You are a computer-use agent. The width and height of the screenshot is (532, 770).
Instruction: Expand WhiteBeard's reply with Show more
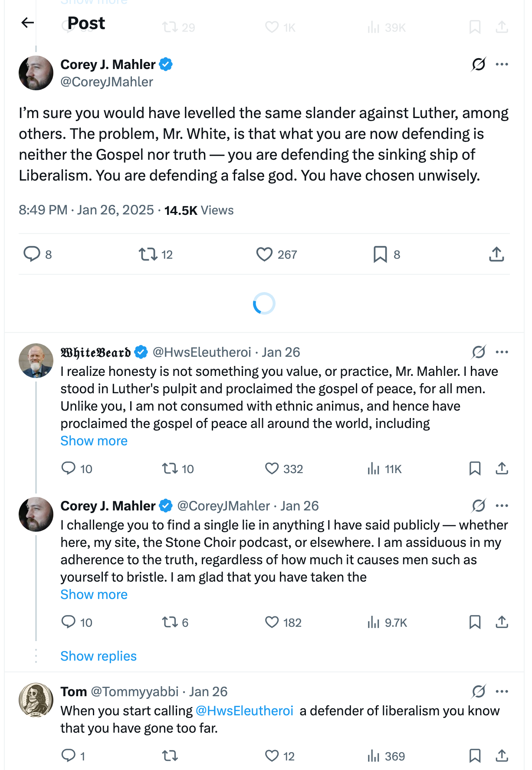tap(94, 441)
